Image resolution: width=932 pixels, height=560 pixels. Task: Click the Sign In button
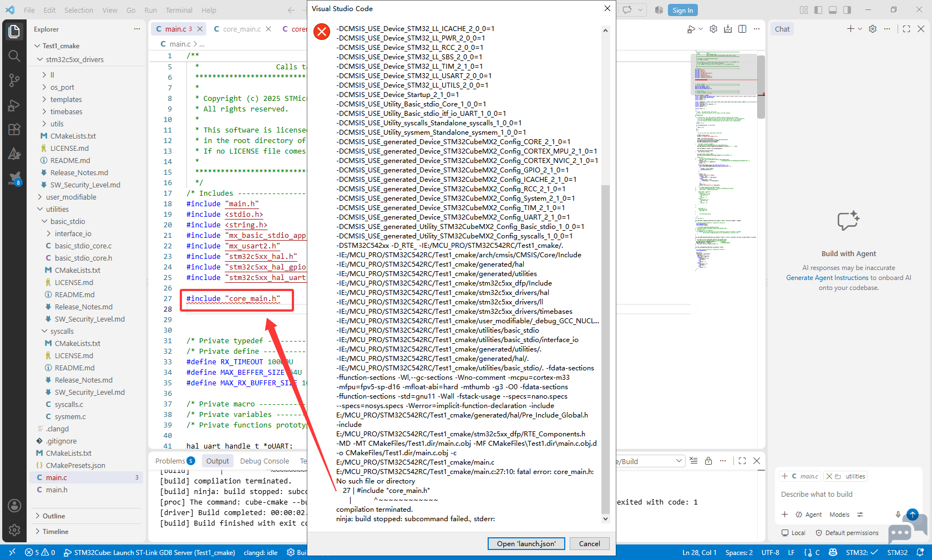click(682, 10)
